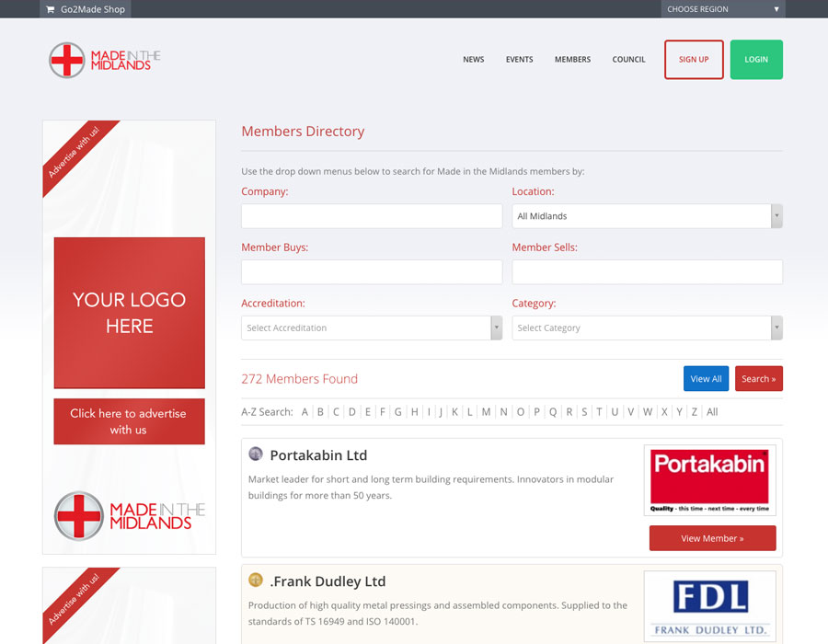The height and width of the screenshot is (644, 828).
Task: Open the FDL Frank Dudley logo thumbnail
Action: click(x=709, y=605)
